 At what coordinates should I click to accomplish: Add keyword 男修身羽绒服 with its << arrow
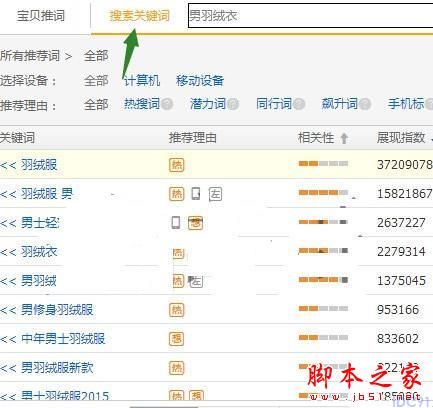click(8, 310)
